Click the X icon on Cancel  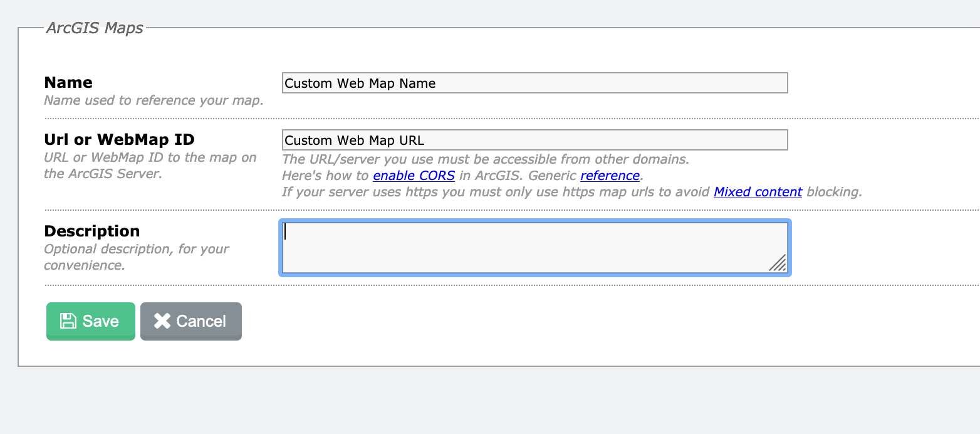[x=162, y=321]
